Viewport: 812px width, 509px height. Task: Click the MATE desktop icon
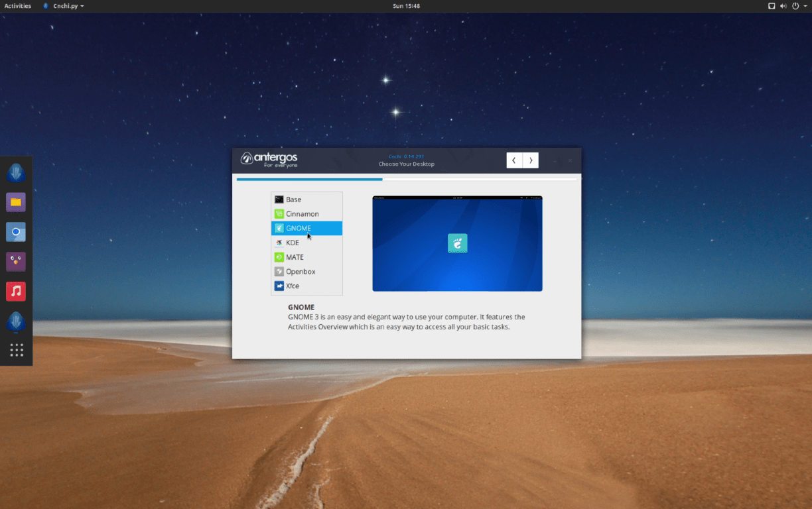[x=279, y=257]
